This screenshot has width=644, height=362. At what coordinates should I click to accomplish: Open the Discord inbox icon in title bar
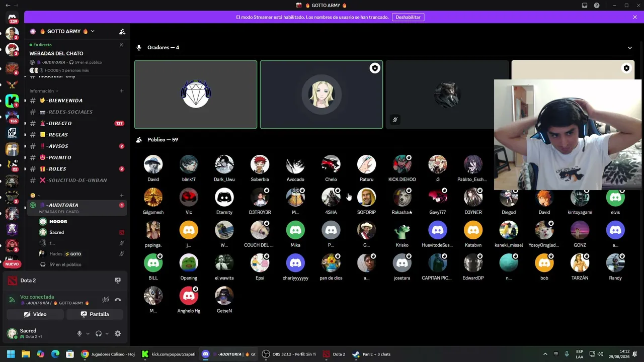pos(585,6)
